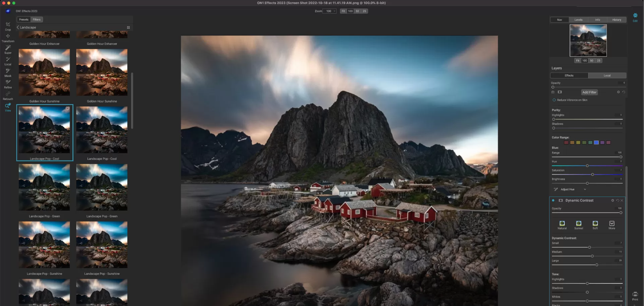644x306 pixels.
Task: Set top toolbar zoom to 100
Action: click(x=350, y=11)
